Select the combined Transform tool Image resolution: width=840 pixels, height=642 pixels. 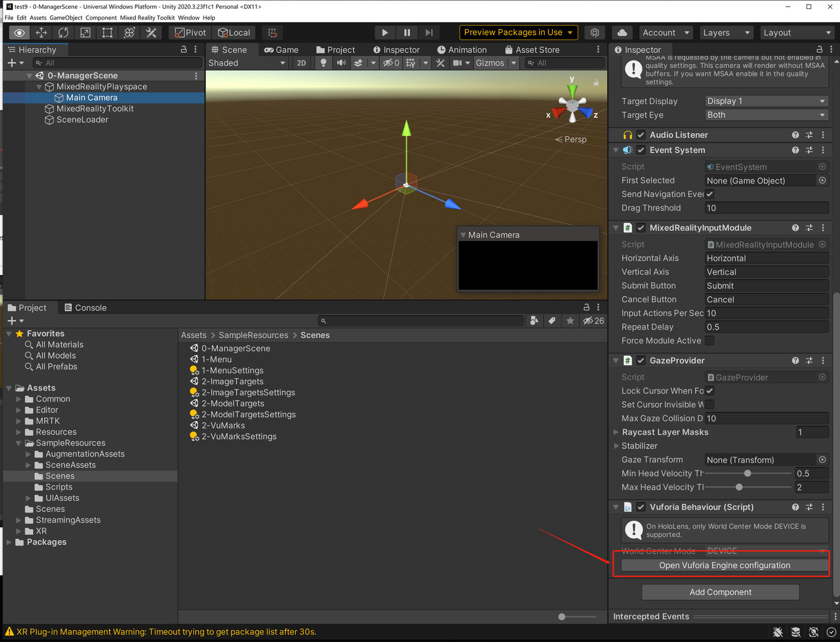[129, 32]
